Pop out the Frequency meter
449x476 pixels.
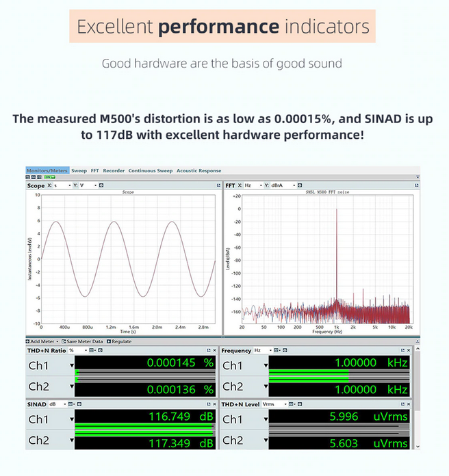point(403,350)
